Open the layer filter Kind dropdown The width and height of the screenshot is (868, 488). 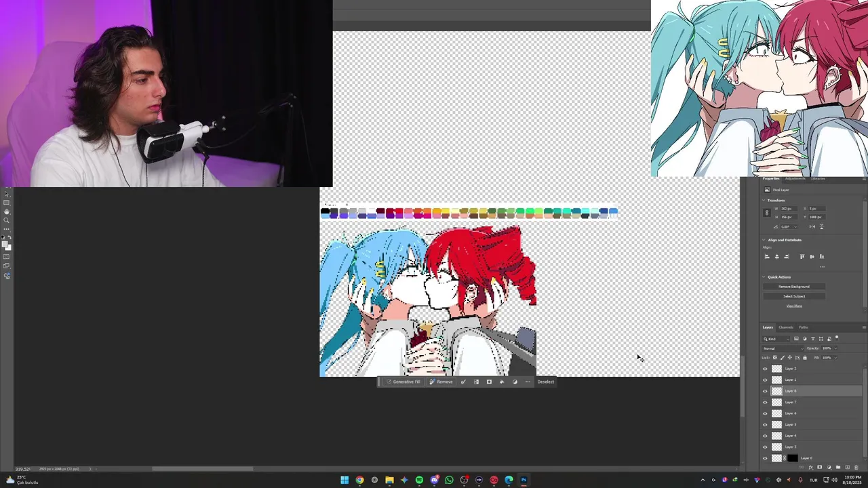[776, 339]
